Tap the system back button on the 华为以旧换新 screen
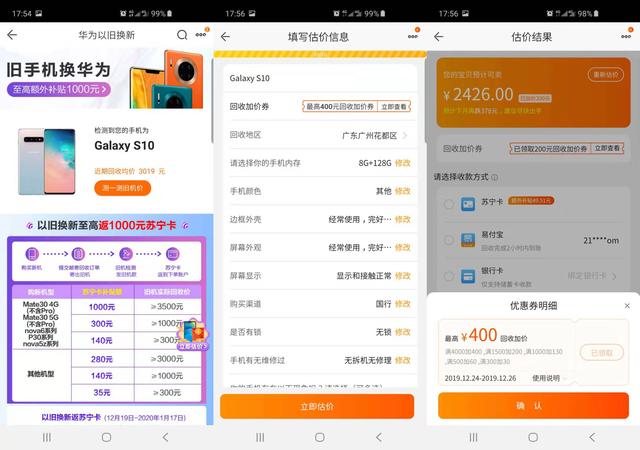640x450 pixels. click(165, 437)
